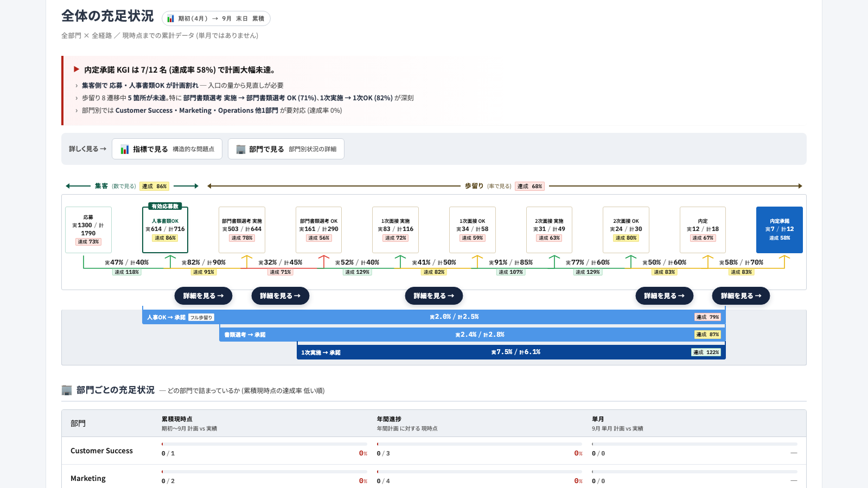
Task: Open the Marketing department row
Action: [434, 477]
